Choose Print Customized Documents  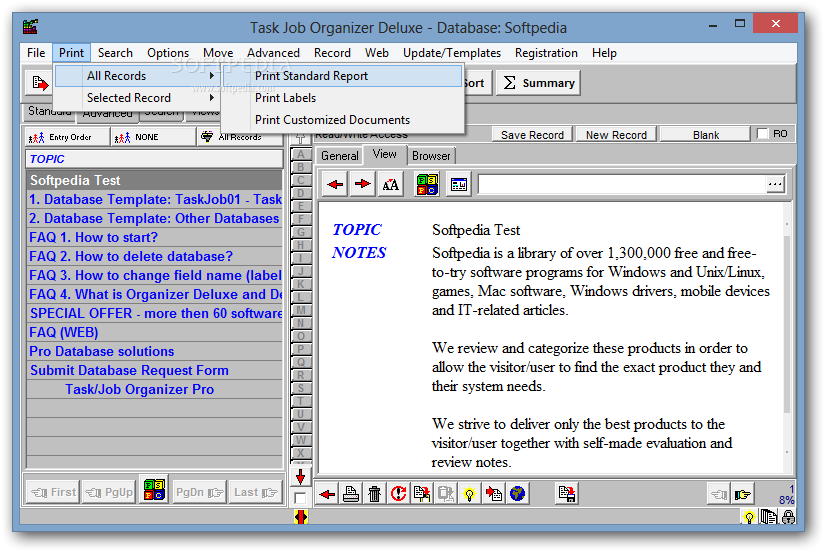point(343,120)
